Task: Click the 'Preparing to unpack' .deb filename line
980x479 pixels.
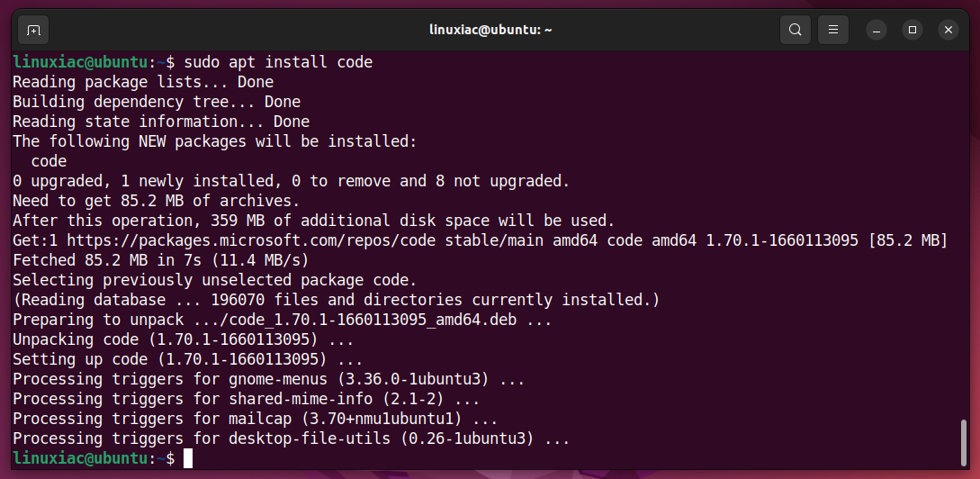Action: pos(282,320)
